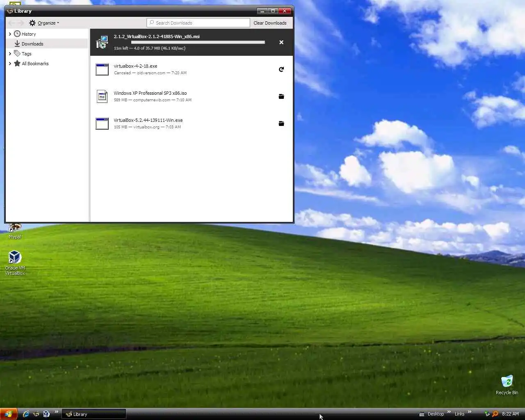Go back with the Library back arrow
The image size is (525, 420).
coord(11,23)
